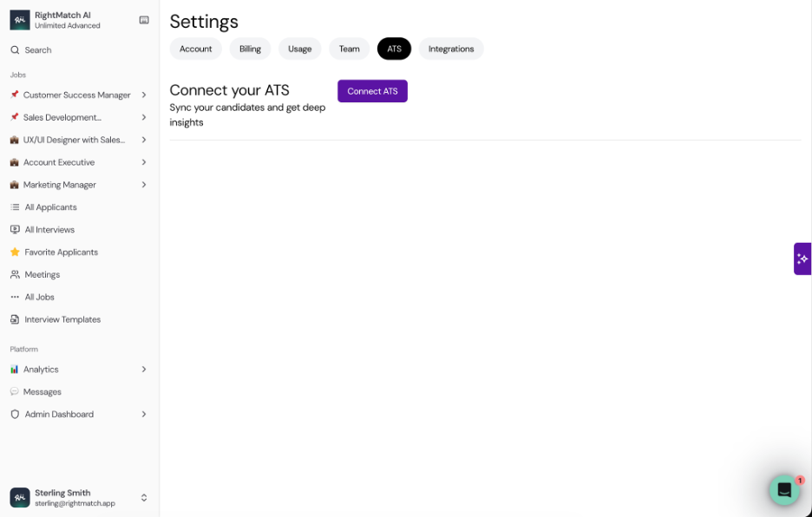Open All Applicants list icon

pos(15,207)
